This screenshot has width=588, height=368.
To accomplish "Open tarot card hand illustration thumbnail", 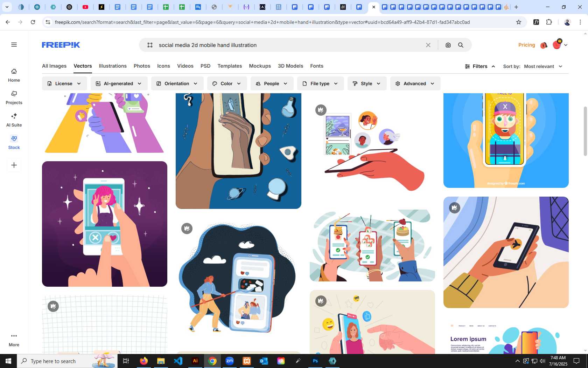I will point(238,151).
